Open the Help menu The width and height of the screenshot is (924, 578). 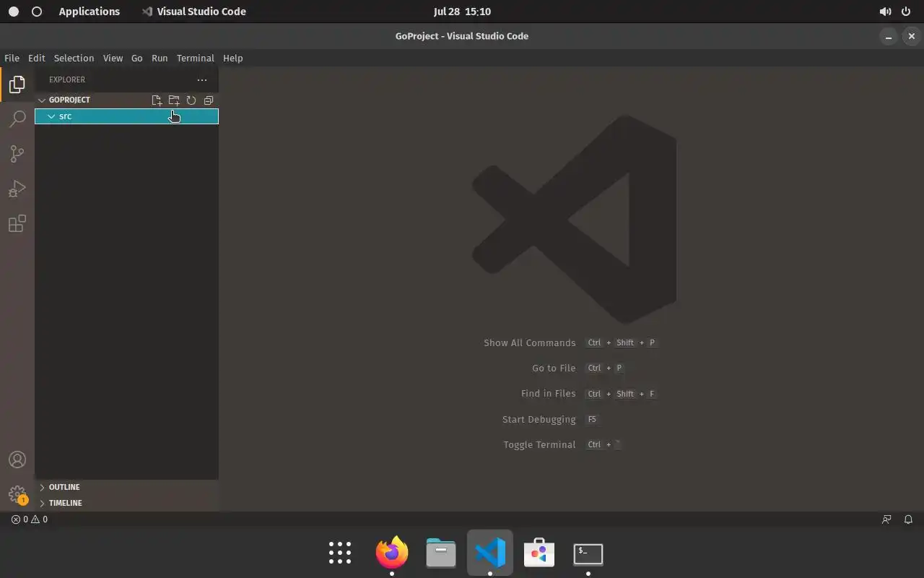[233, 58]
